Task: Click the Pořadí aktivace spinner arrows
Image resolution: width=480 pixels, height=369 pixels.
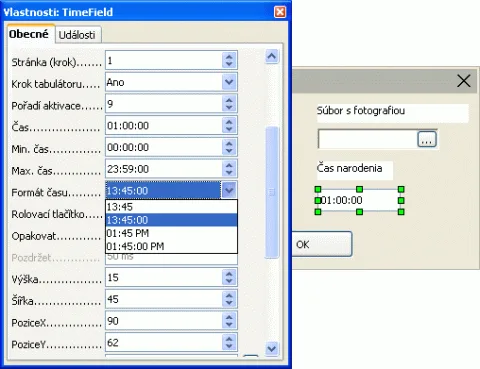Action: 229,104
